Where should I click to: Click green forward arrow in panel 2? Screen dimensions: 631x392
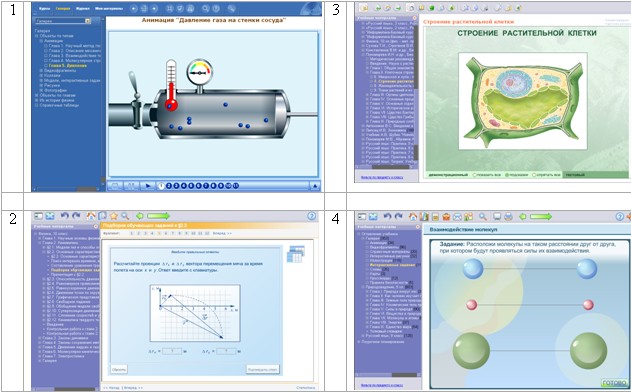(x=158, y=216)
